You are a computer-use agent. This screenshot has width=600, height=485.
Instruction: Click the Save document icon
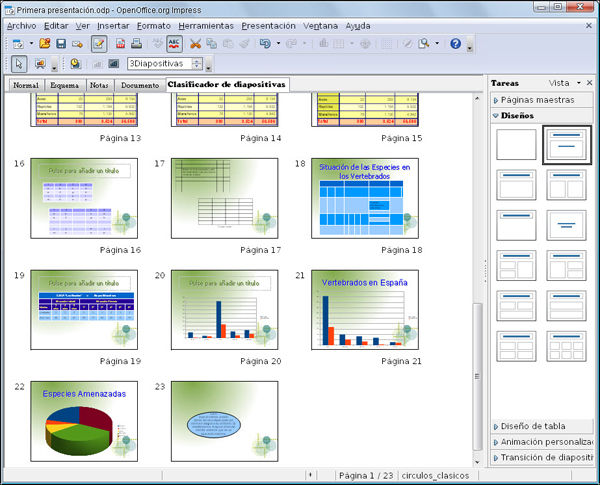[61, 44]
